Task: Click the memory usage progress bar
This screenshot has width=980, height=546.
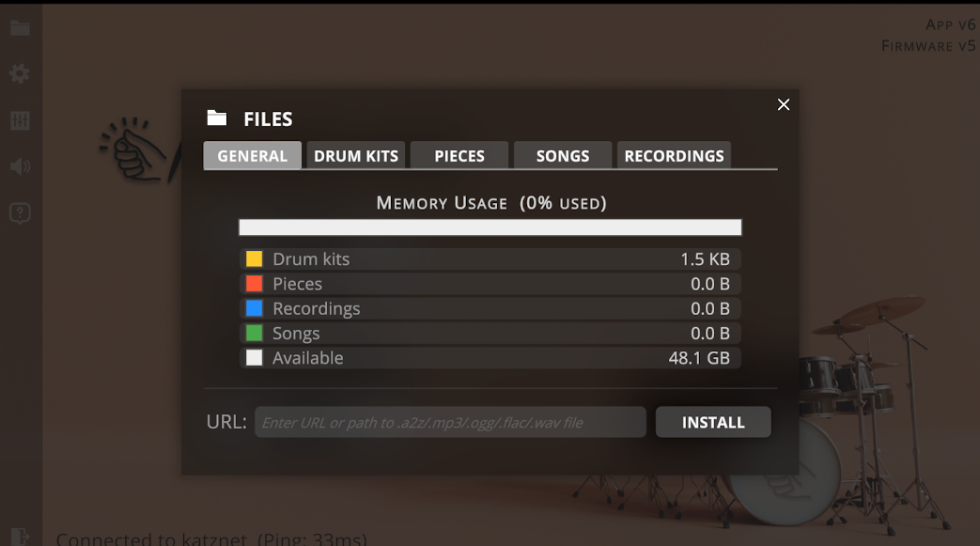Action: coord(490,226)
